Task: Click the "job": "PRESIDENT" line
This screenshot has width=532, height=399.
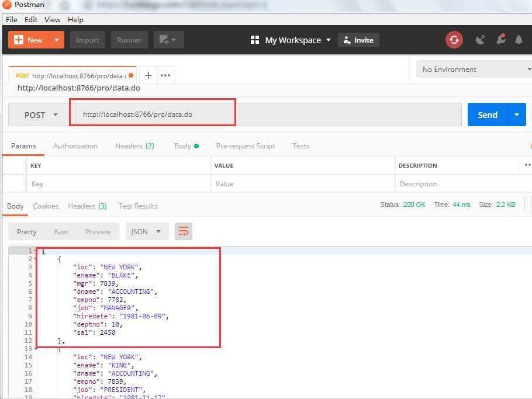Action: [109, 390]
